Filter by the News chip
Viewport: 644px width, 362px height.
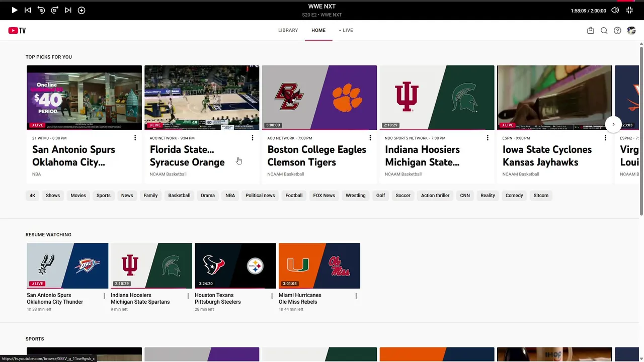(x=127, y=196)
